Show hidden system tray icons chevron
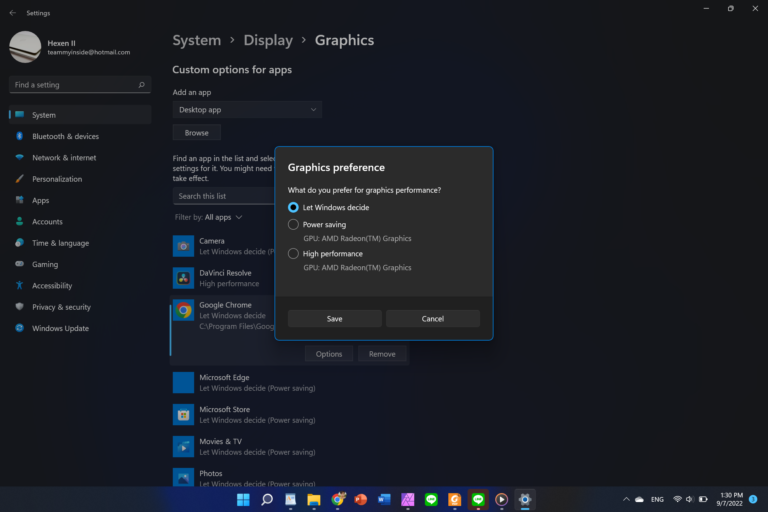The height and width of the screenshot is (512, 768). pos(627,499)
